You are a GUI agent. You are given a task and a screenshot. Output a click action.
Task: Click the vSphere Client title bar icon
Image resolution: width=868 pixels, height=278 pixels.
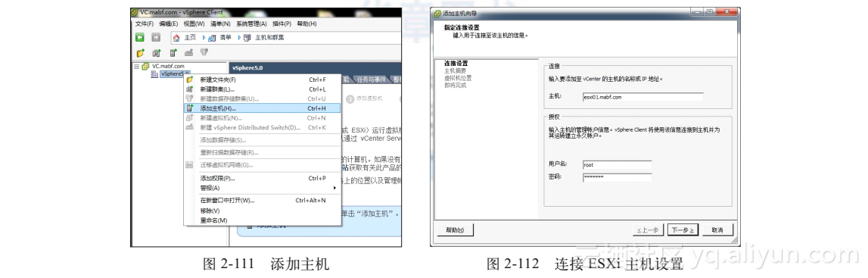pos(135,11)
